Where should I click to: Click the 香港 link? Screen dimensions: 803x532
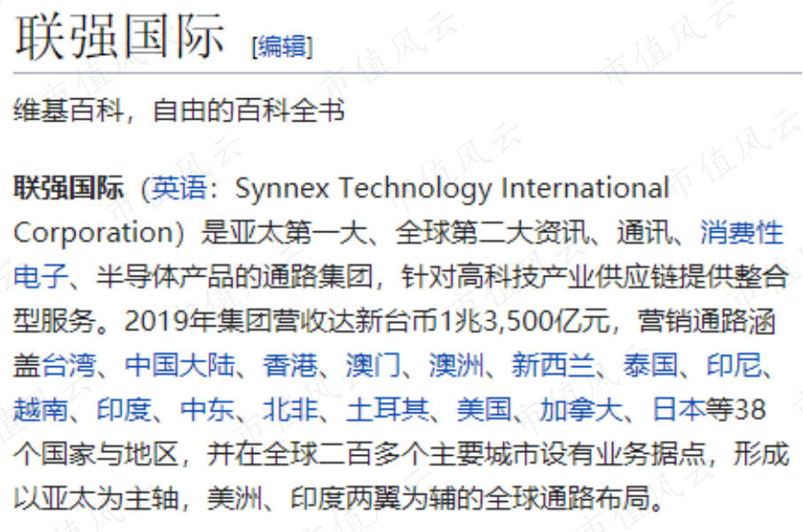point(290,365)
